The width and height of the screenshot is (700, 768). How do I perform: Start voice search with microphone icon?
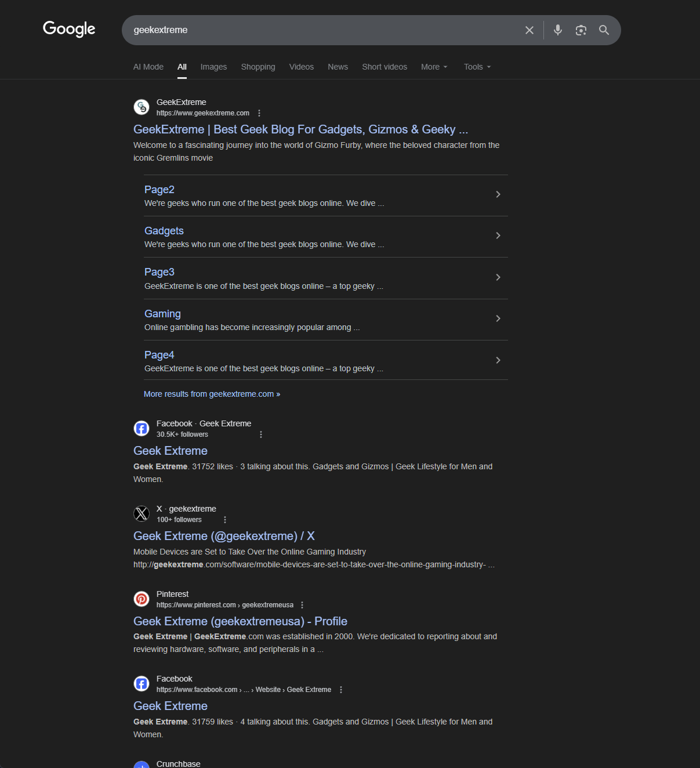tap(557, 30)
